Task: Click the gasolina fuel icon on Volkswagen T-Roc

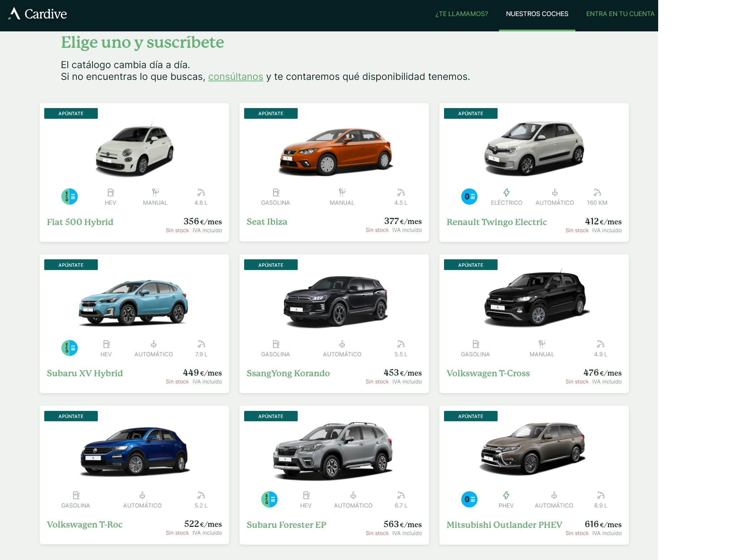Action: pos(76,495)
